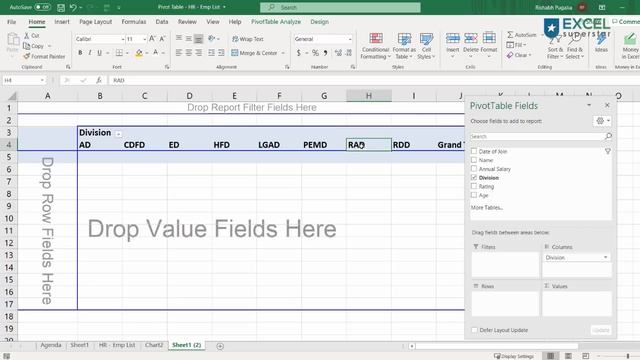Open Division field dropdown in Columns area

point(606,257)
